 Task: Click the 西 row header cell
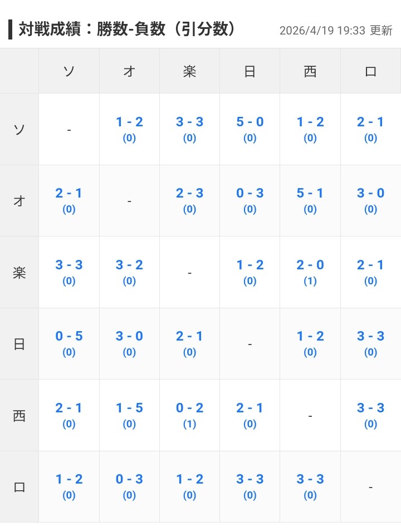pos(19,415)
